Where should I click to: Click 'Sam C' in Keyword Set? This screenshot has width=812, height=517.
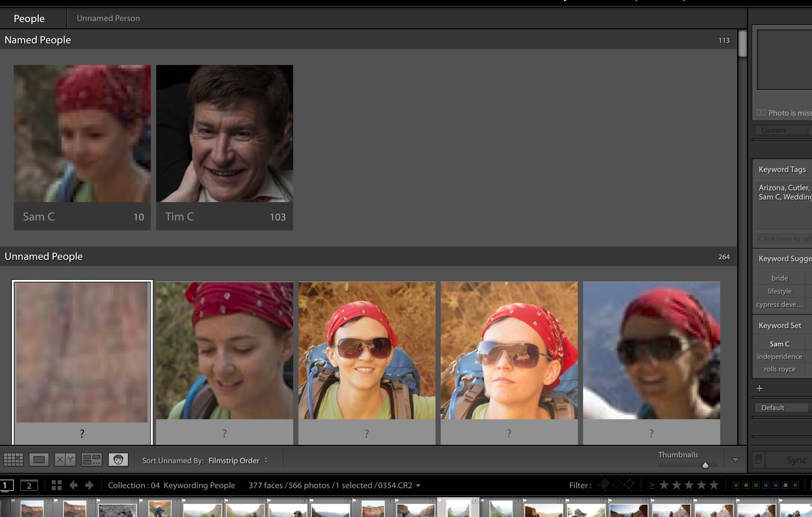[x=779, y=344]
